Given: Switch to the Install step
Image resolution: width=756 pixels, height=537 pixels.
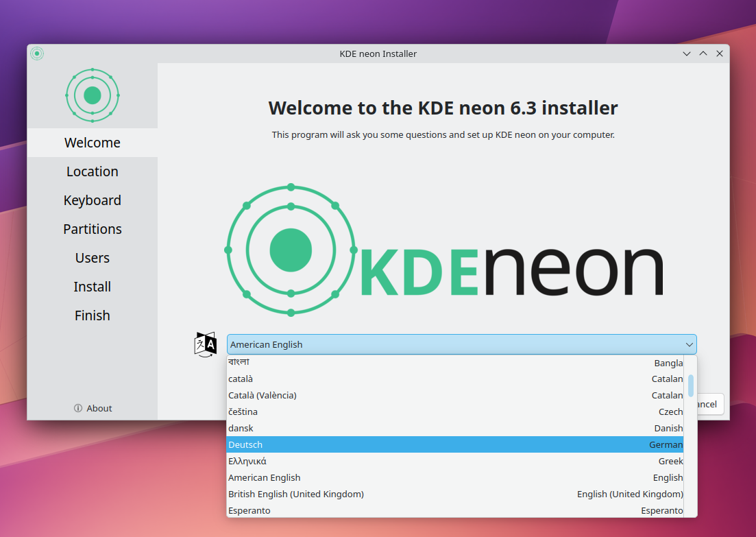Looking at the screenshot, I should coord(92,287).
